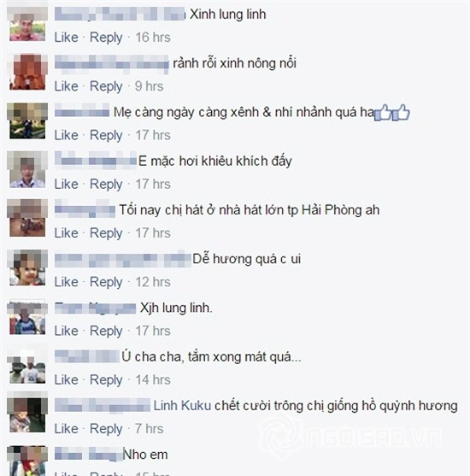
Task: Reply to the 'Xinh lung linh' comment
Action: [106, 38]
